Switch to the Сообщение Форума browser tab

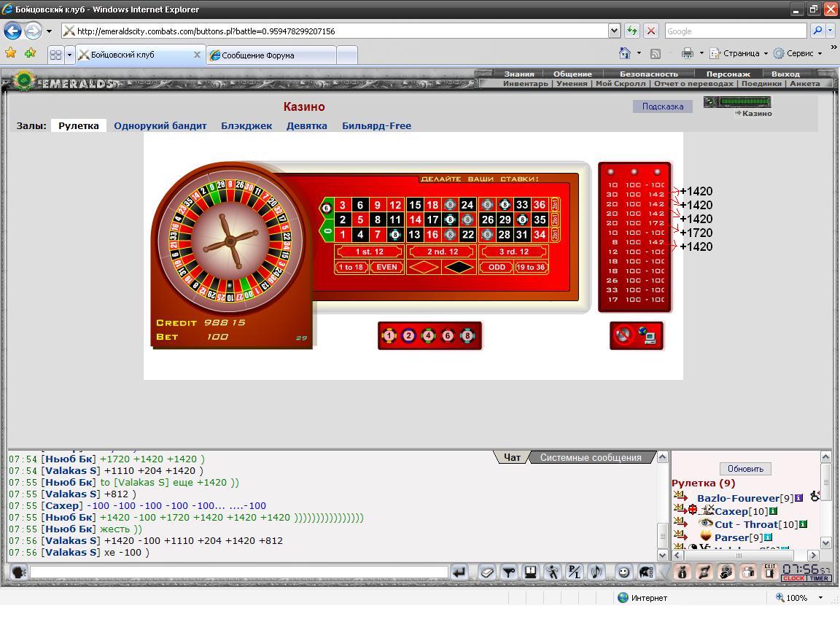pos(271,55)
